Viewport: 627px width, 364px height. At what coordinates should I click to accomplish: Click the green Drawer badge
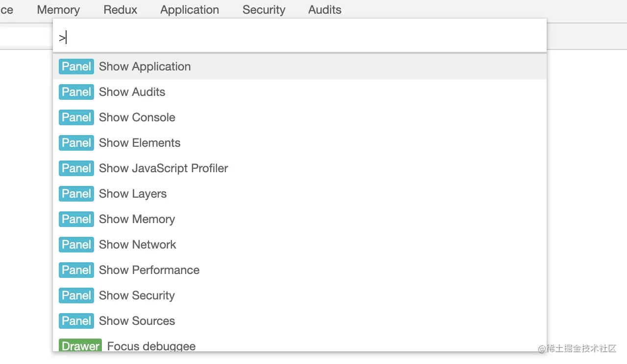click(x=80, y=346)
